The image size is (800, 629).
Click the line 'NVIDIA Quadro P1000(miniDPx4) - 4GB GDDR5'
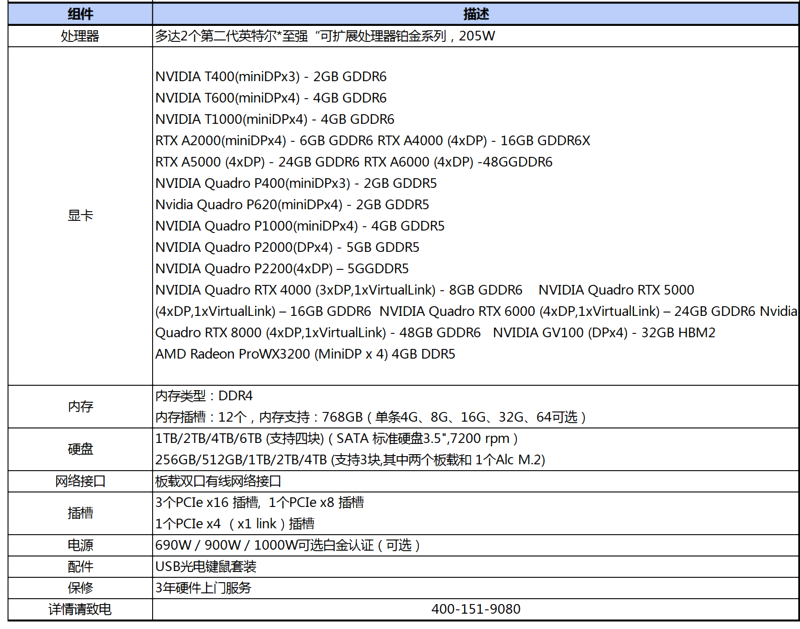[300, 226]
